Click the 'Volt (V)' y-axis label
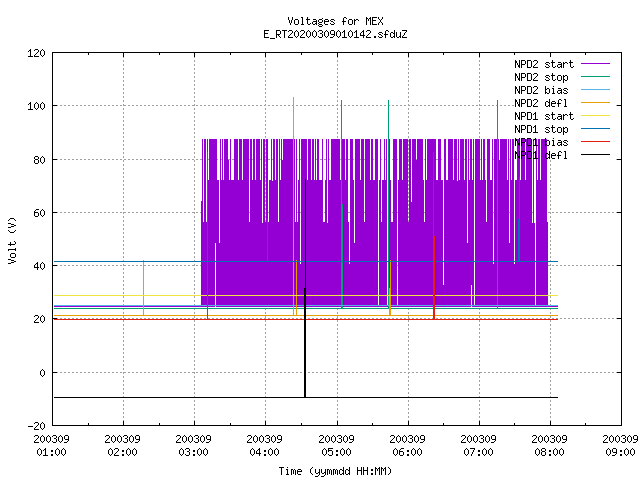The height and width of the screenshot is (480, 640). (x=13, y=241)
